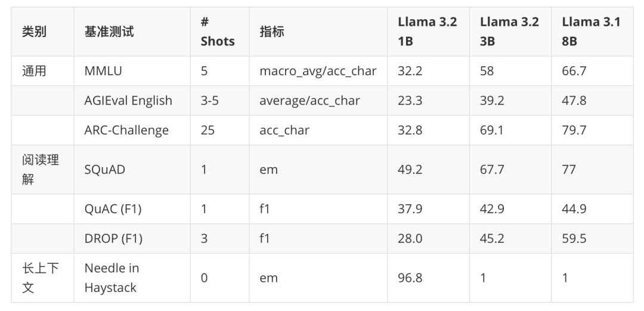Select the Needle in Haystack cell

coord(112,278)
